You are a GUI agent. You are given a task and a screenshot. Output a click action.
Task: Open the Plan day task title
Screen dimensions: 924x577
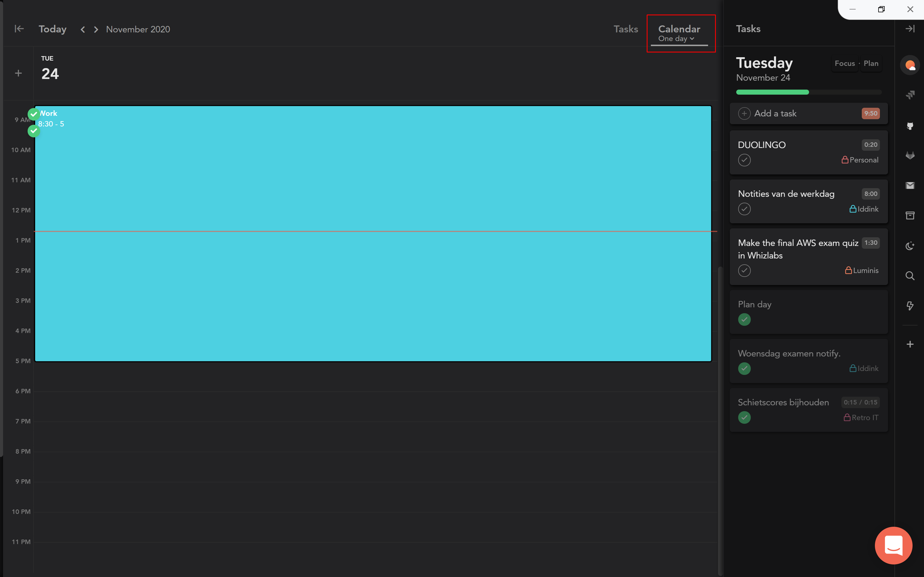click(754, 305)
